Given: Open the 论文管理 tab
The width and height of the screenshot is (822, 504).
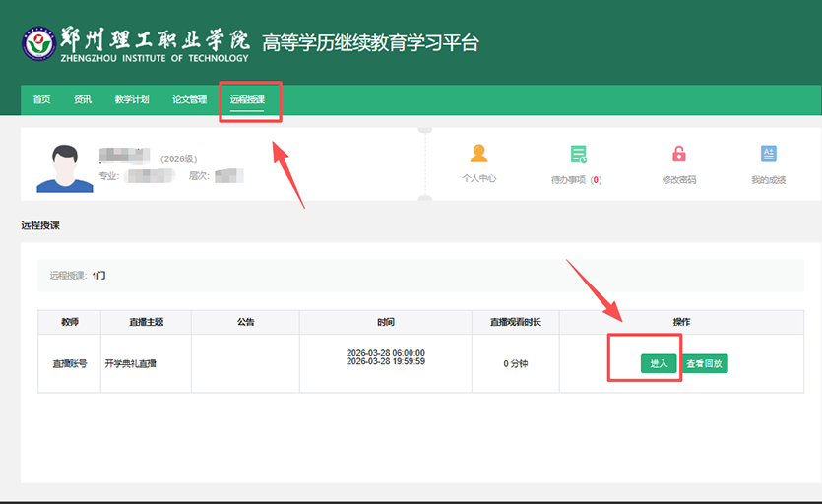Looking at the screenshot, I should tap(190, 99).
